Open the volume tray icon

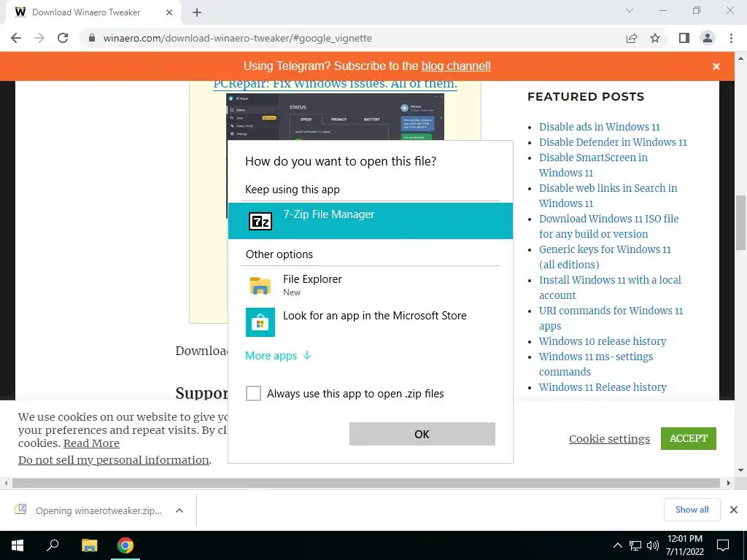652,545
